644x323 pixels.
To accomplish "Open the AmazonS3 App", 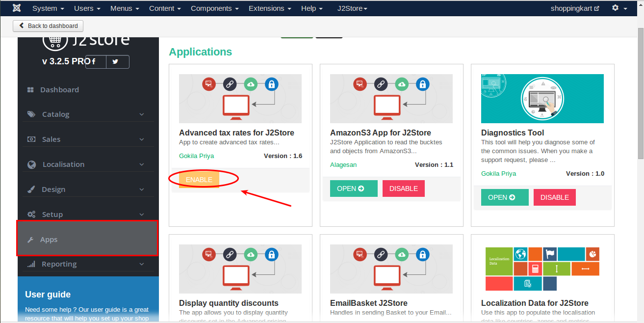I will tap(354, 188).
